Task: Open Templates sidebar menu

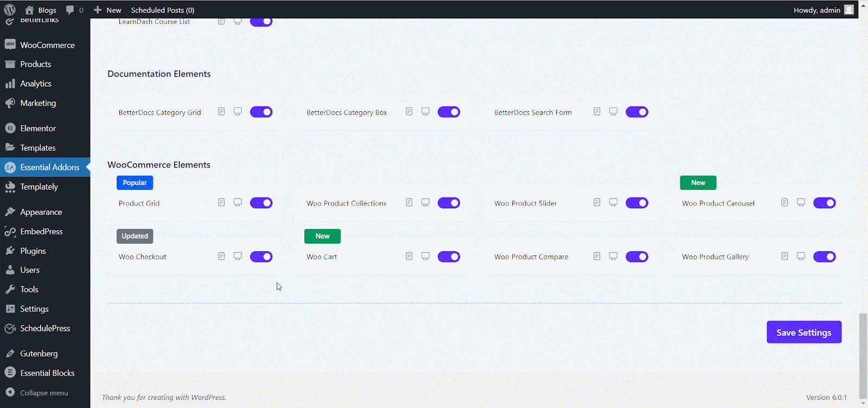Action: point(45,148)
